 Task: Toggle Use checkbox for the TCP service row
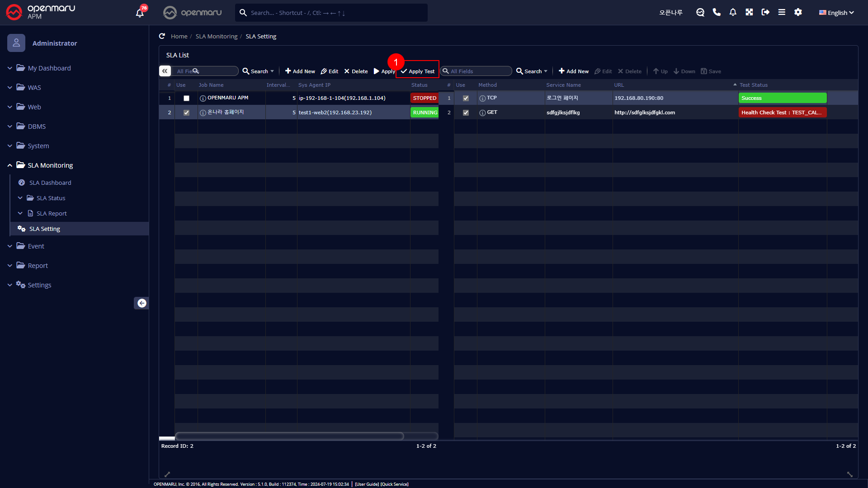pos(466,98)
